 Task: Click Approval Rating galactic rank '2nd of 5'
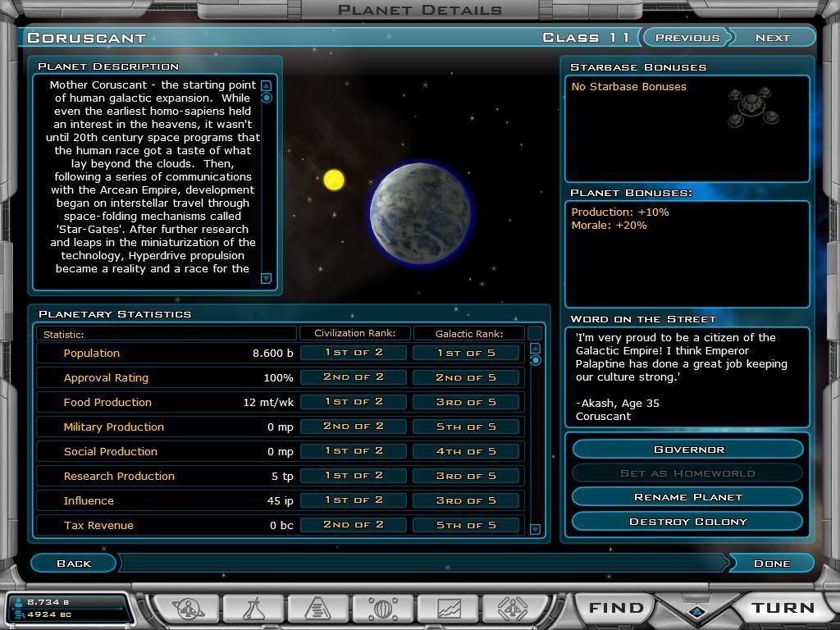tap(466, 377)
